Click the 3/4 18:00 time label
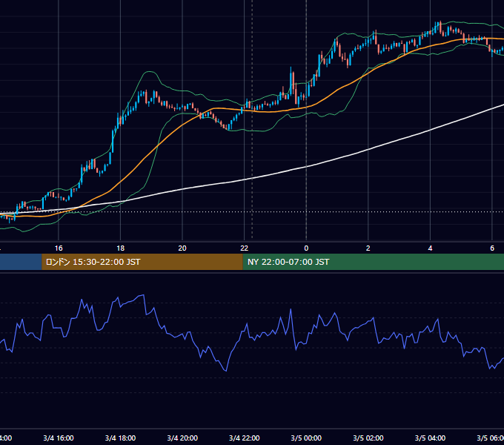 click(x=121, y=438)
